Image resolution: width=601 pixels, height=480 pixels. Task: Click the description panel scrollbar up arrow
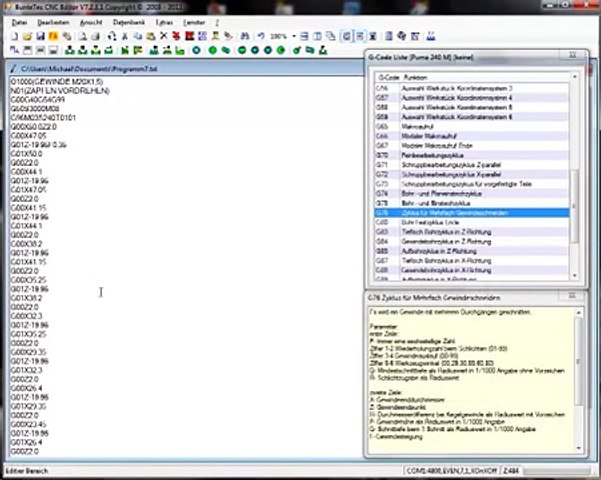[x=578, y=313]
